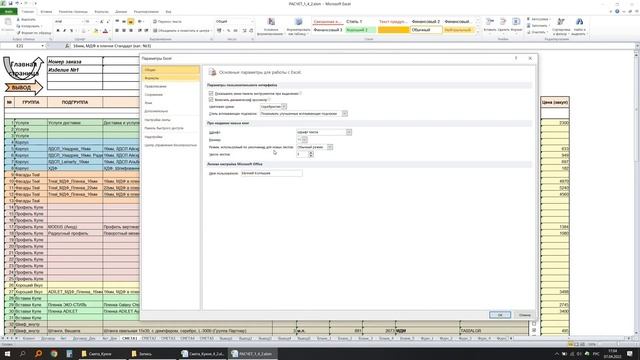
Task: Open the font name dropdown in ribbon
Action: [x=83, y=21]
